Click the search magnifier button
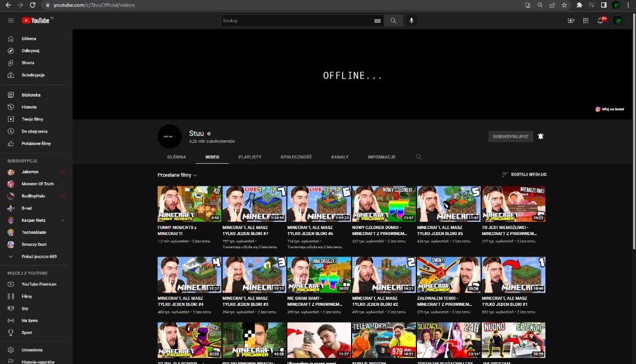 point(393,20)
